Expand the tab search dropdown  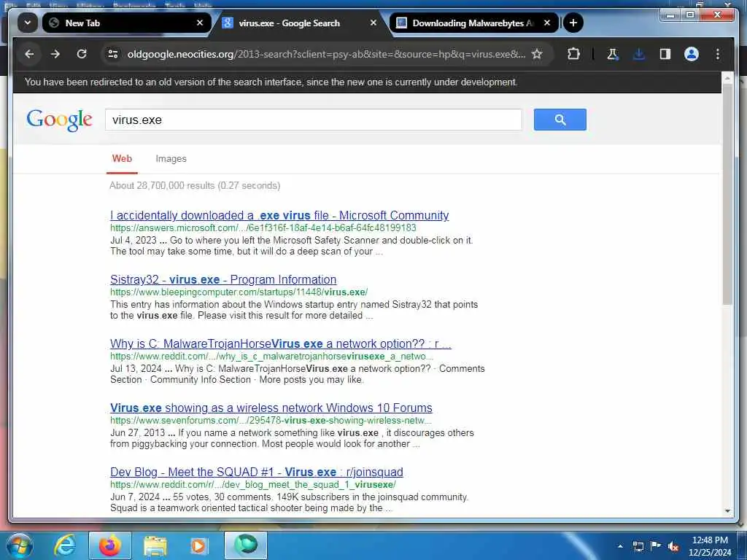click(x=28, y=23)
